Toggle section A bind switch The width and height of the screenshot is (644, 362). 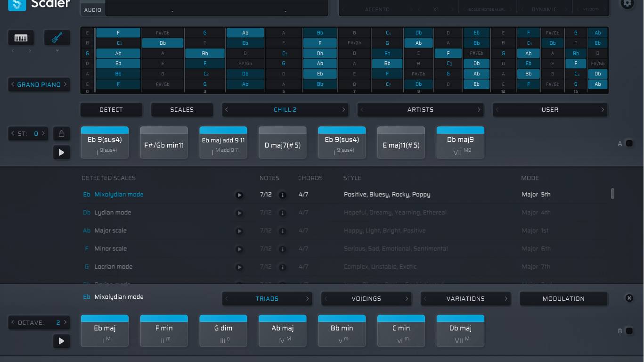point(629,143)
